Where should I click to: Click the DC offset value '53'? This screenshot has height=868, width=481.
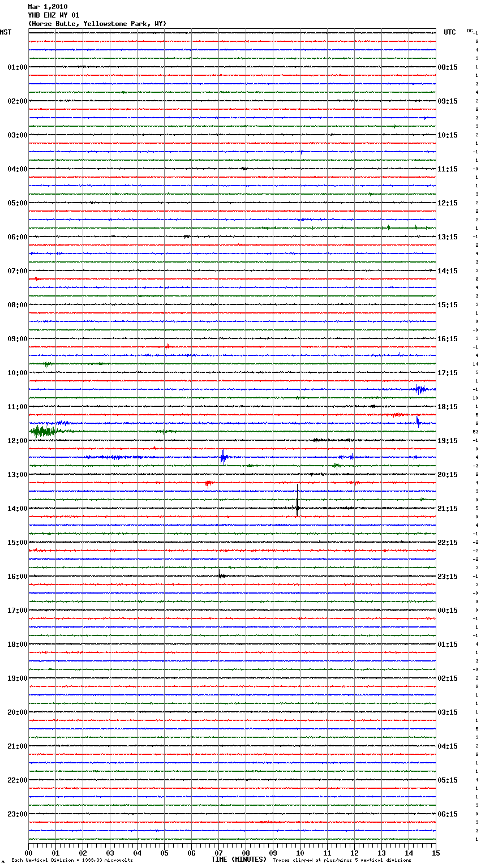(x=476, y=432)
